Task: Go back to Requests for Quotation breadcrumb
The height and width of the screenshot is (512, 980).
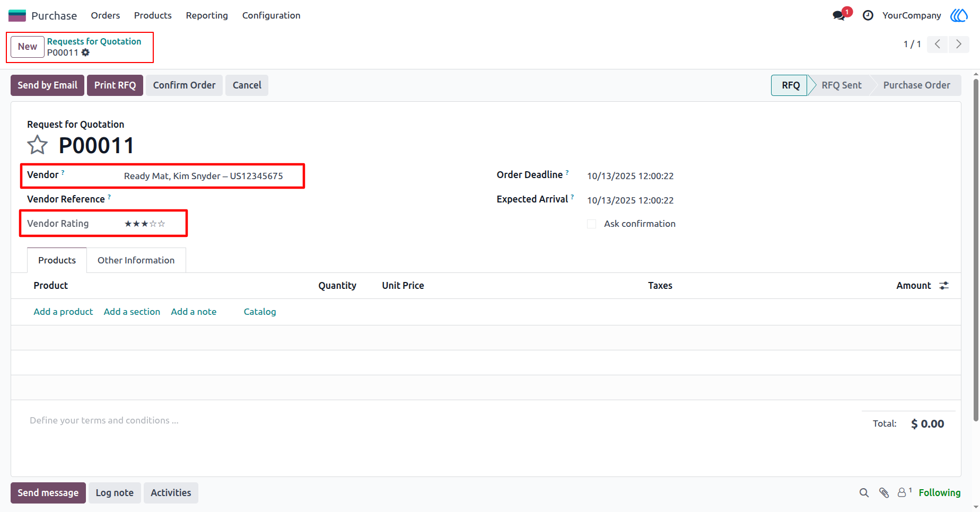Action: [94, 41]
